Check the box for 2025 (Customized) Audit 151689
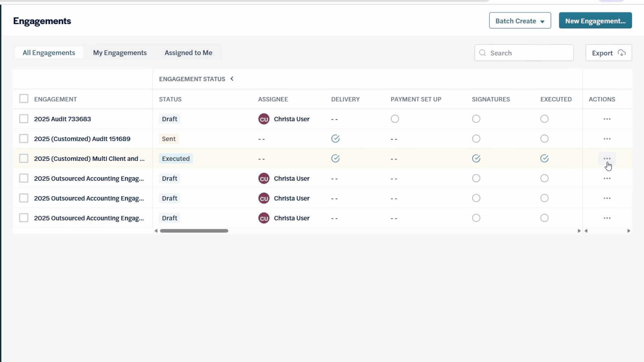 (x=24, y=139)
